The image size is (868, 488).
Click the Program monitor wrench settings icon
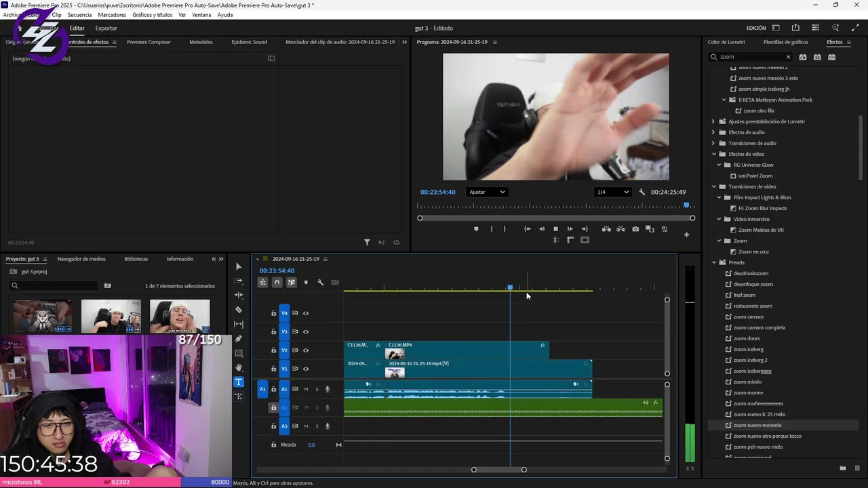click(x=642, y=192)
